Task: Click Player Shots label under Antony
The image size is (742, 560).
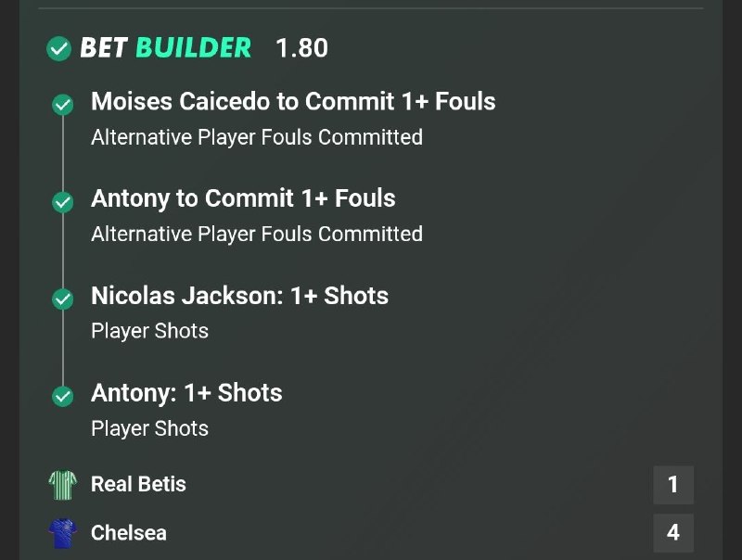Action: coord(149,428)
